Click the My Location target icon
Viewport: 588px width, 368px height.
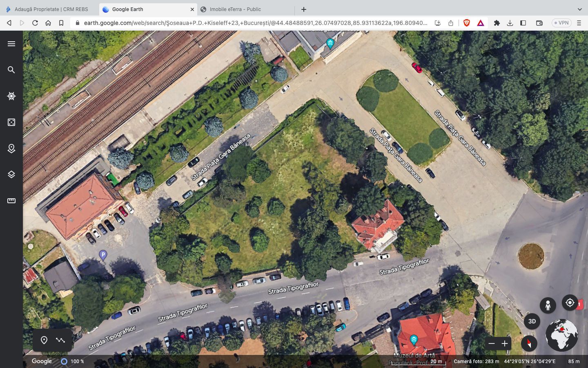coord(570,303)
